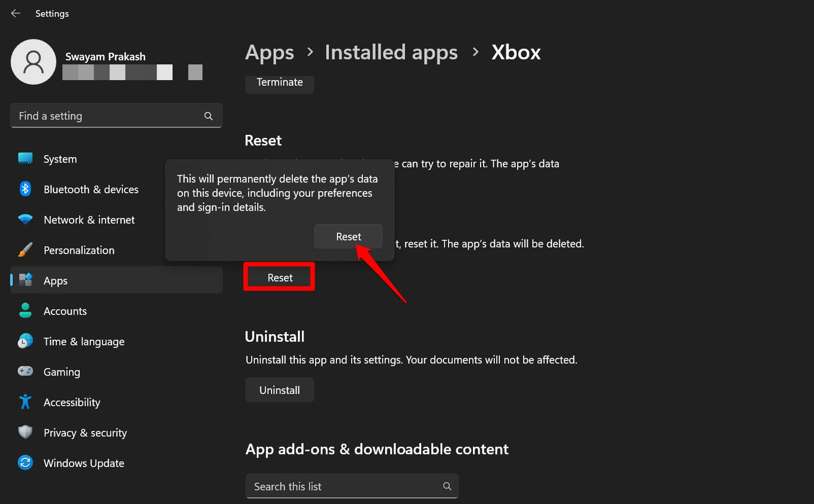Open System settings from the sidebar
The width and height of the screenshot is (814, 504).
pos(25,159)
